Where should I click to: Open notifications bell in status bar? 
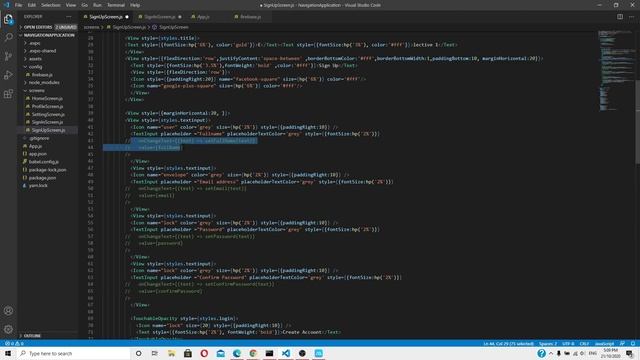click(633, 344)
